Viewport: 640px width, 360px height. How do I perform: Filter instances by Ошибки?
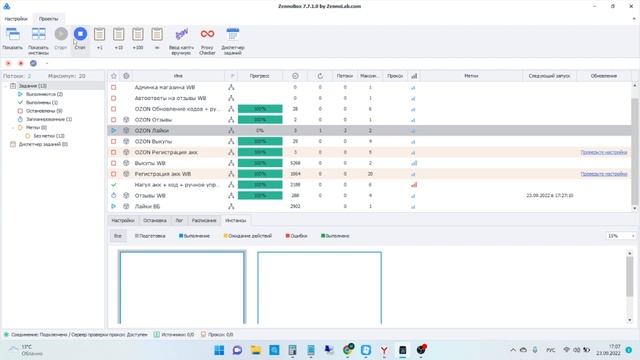[x=296, y=236]
